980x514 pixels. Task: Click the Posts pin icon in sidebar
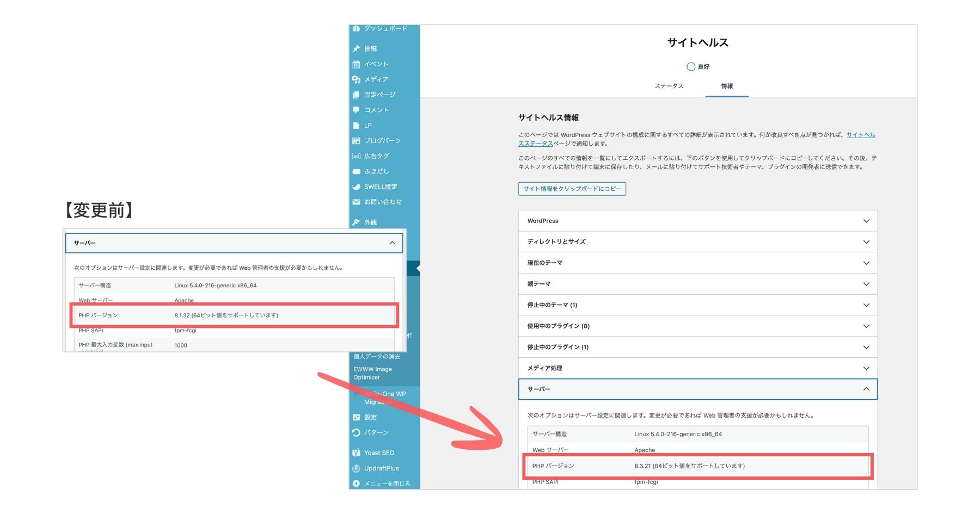click(x=356, y=49)
